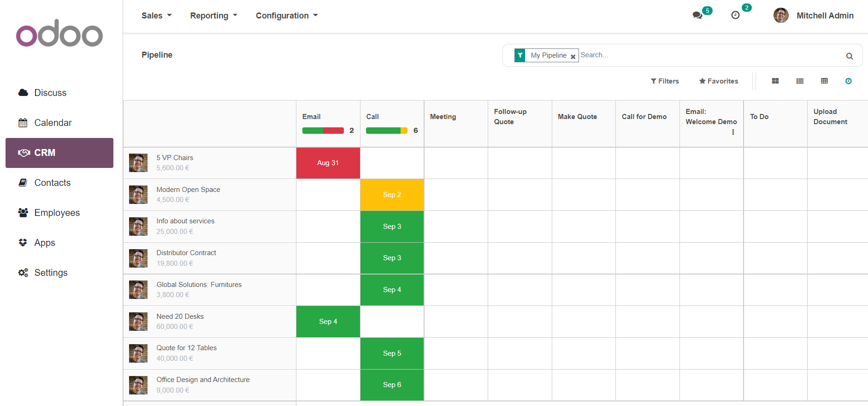Click the Call column progress bar

click(x=387, y=131)
